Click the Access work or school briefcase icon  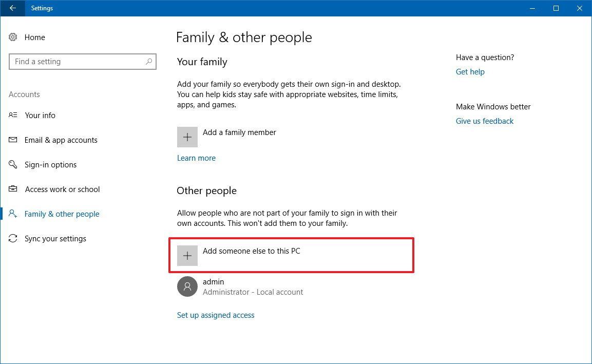pos(13,189)
